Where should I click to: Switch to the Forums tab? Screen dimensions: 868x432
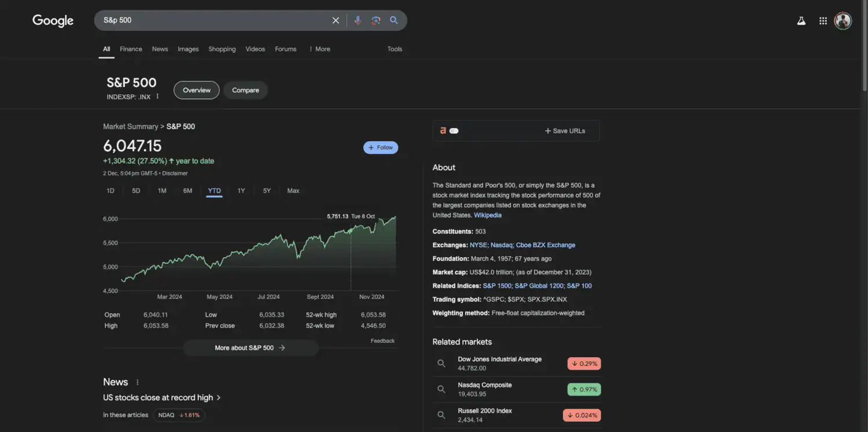(286, 49)
